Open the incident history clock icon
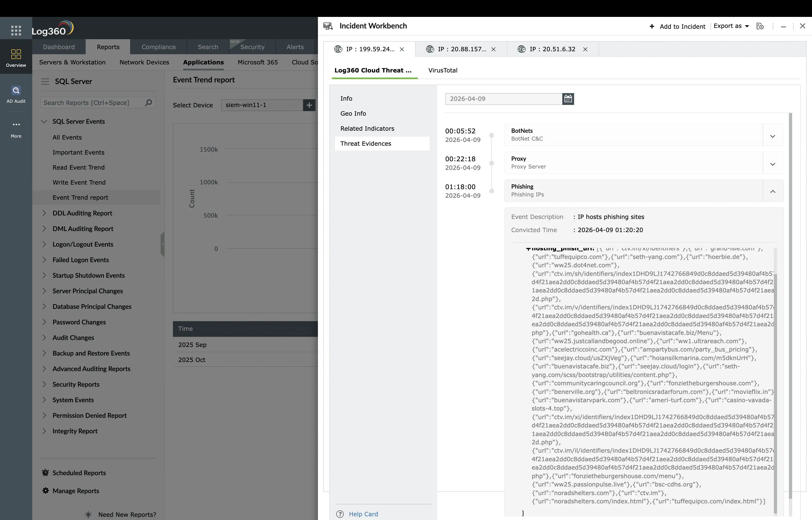Screen dimensions: 812x520 tap(760, 26)
